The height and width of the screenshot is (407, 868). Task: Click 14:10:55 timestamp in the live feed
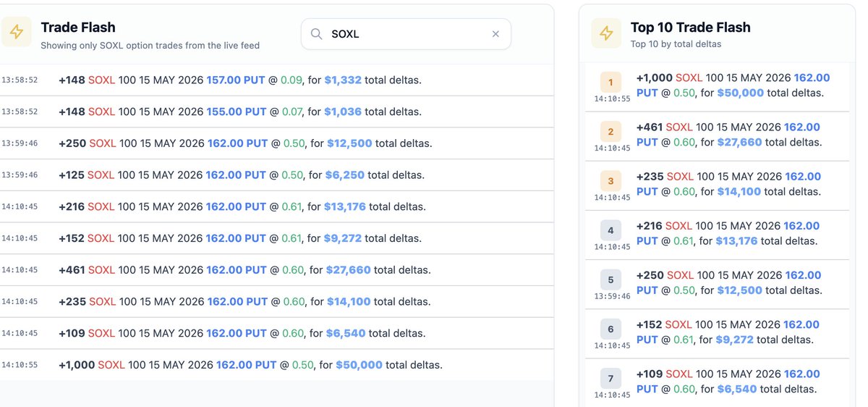click(20, 366)
